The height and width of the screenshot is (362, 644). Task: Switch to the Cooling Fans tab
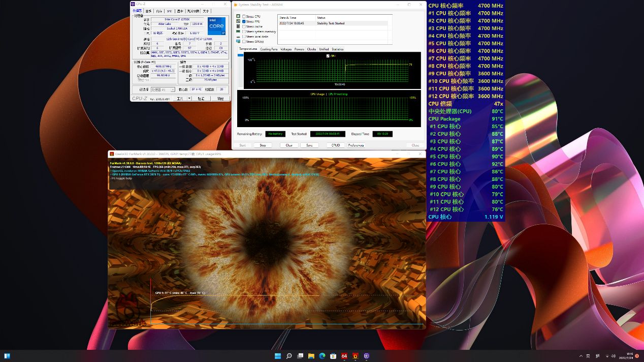(269, 49)
